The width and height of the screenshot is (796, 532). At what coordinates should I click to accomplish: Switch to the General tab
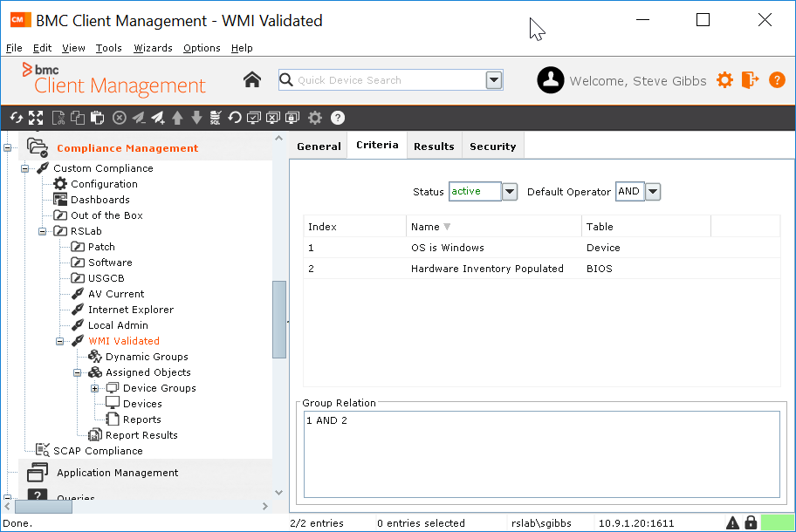(x=319, y=147)
